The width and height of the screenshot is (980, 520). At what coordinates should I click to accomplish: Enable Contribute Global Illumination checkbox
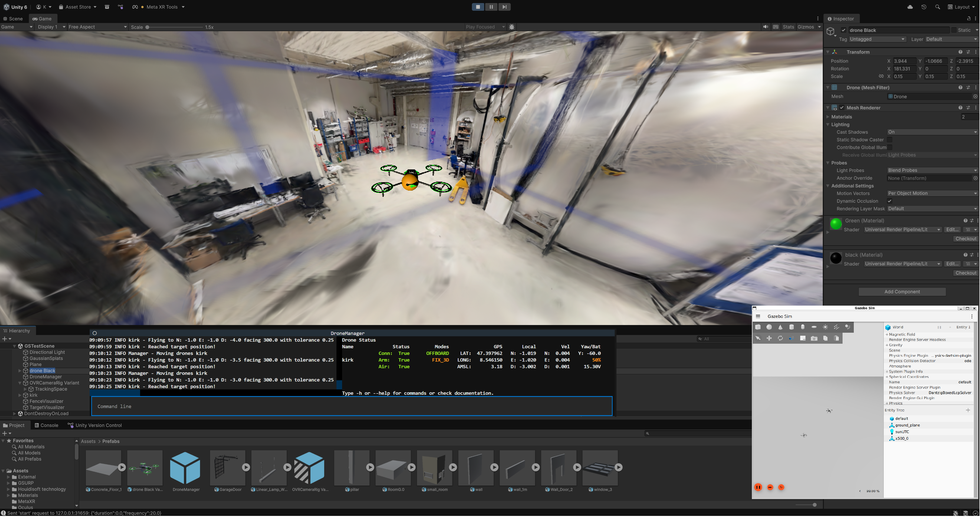890,147
